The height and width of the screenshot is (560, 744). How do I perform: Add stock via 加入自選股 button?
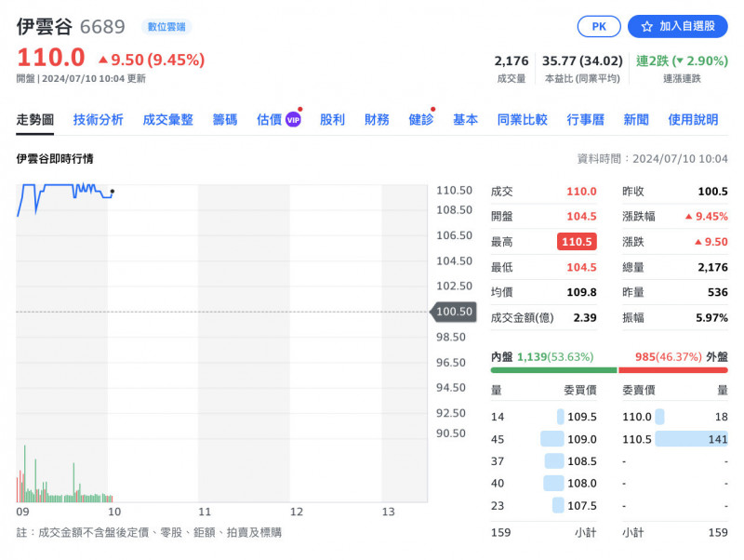678,26
